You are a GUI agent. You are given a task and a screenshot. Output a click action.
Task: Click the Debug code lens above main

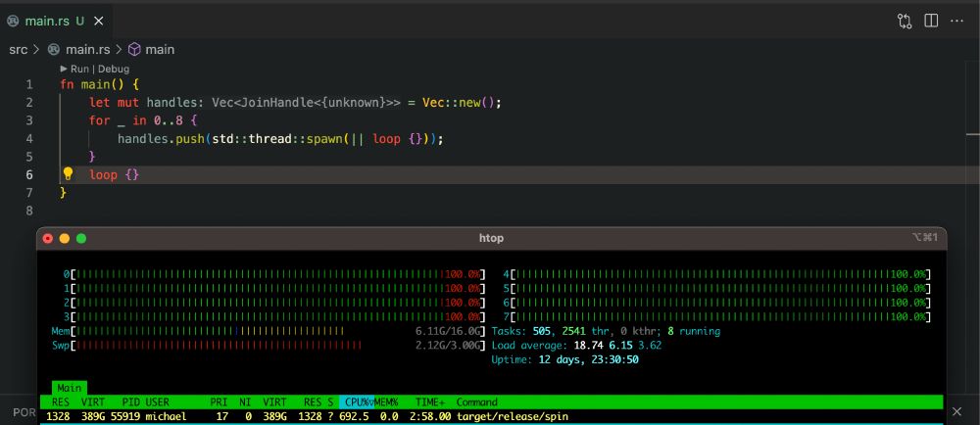114,70
